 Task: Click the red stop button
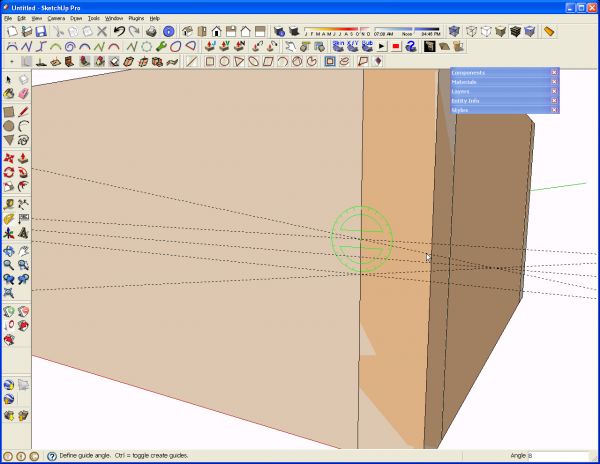[x=396, y=47]
